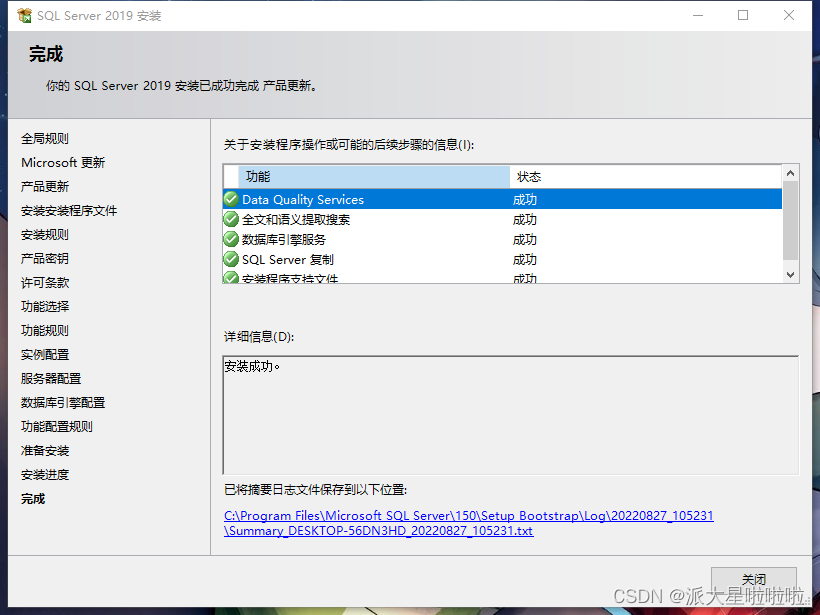Click green check icon beside 数据库引擎服务
The image size is (820, 615).
point(231,239)
